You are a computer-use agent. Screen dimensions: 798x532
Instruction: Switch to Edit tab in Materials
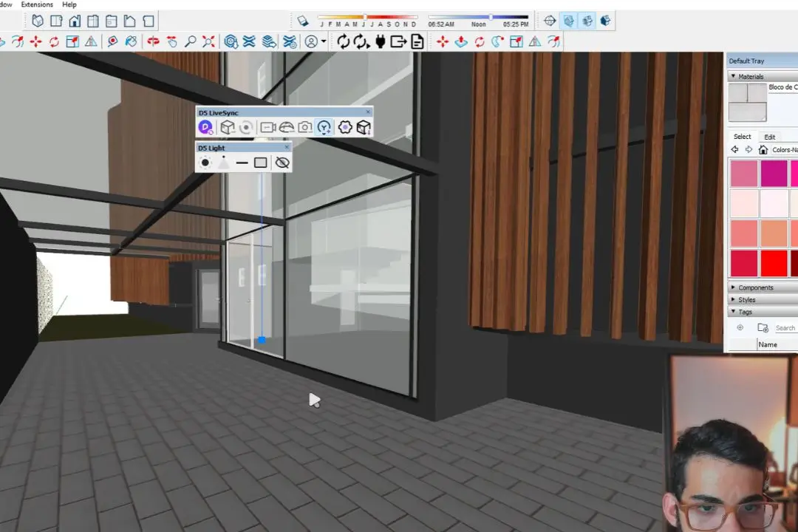coord(769,137)
